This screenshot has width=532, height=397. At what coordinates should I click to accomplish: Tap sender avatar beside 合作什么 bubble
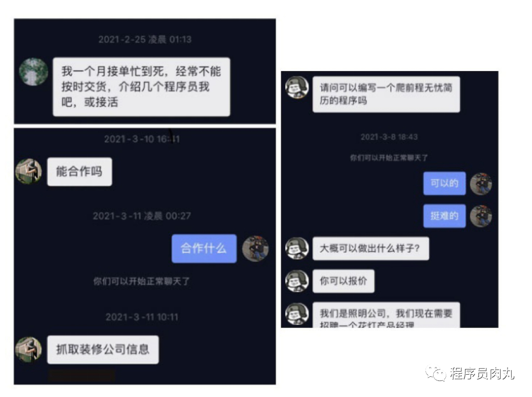pyautogui.click(x=256, y=248)
